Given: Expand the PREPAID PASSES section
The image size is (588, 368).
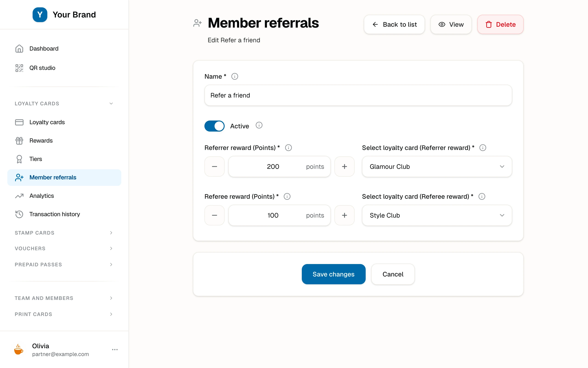Looking at the screenshot, I should pos(64,264).
